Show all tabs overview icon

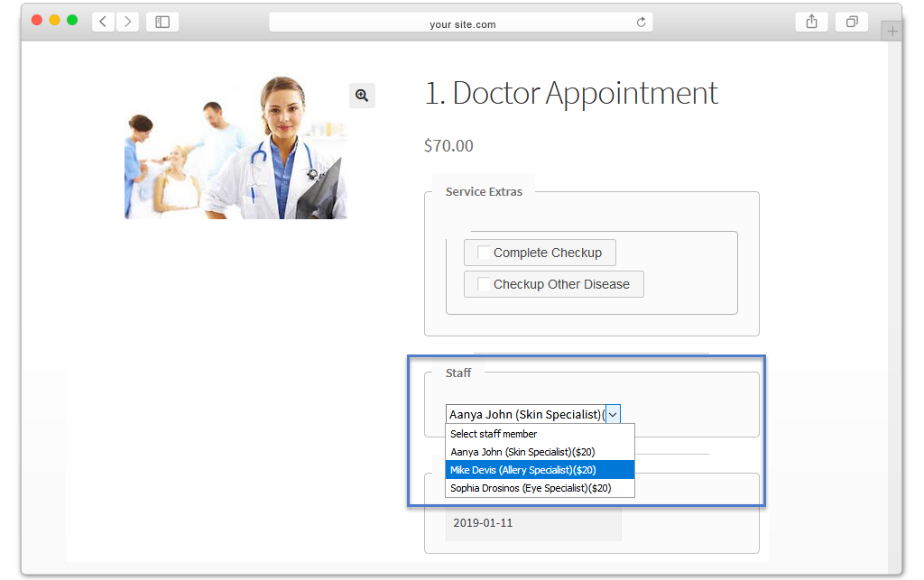click(x=852, y=22)
